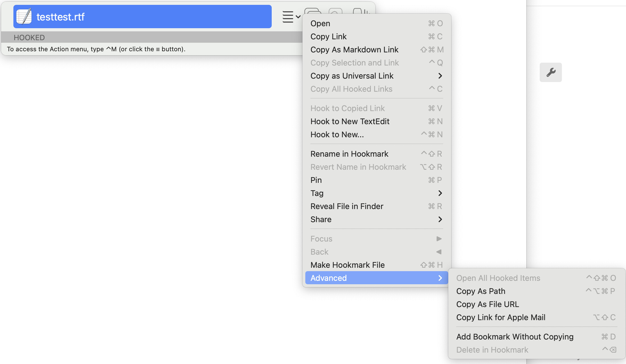Select Copy Link from menu
The image size is (626, 364).
328,36
